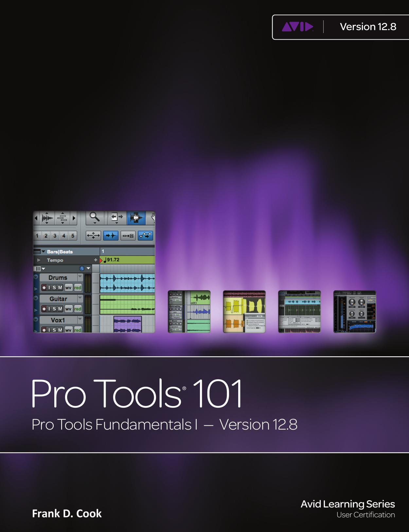409x532 pixels.
Task: Click the blue automation nodes arrow icon
Action: pyautogui.click(x=145, y=236)
